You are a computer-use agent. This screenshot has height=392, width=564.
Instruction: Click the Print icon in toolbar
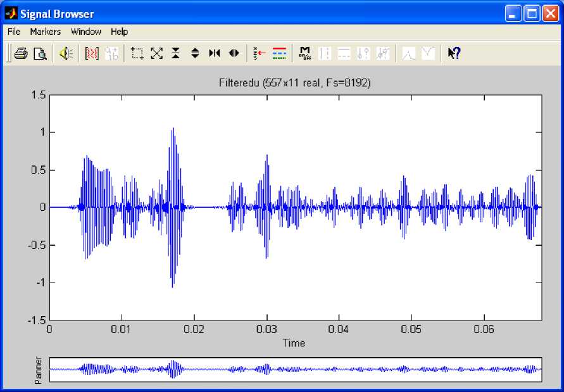click(21, 54)
